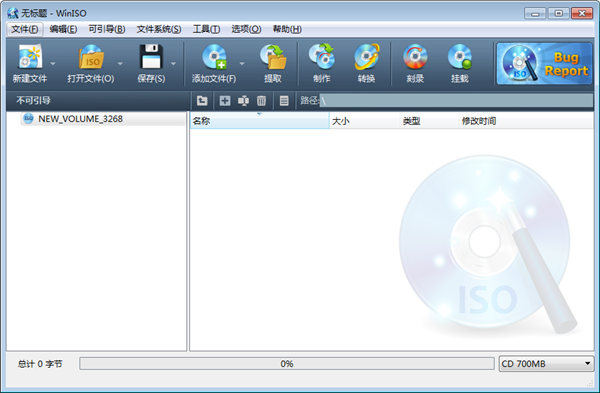Click the delete trash icon
Screen dimensions: 600x393
pos(261,101)
